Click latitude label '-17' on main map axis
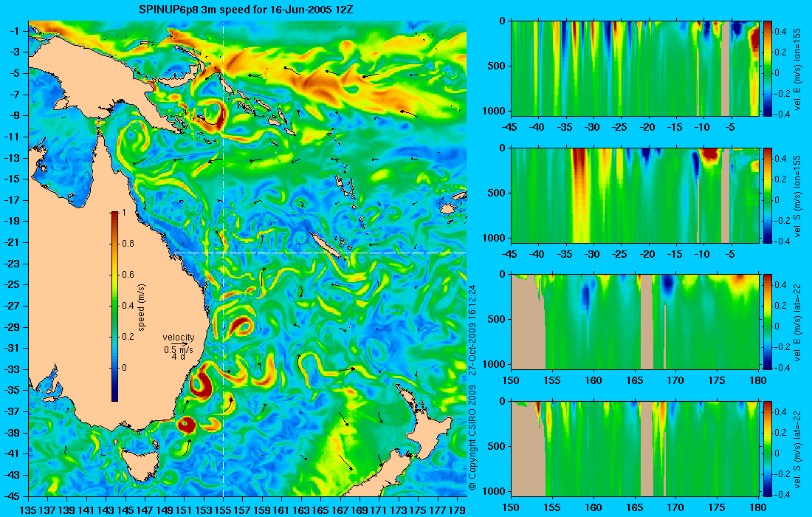 pos(13,200)
